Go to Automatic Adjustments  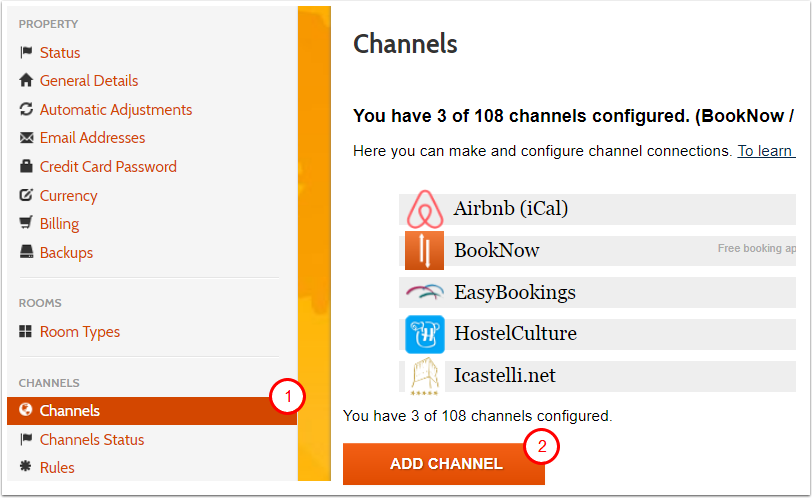click(x=116, y=110)
